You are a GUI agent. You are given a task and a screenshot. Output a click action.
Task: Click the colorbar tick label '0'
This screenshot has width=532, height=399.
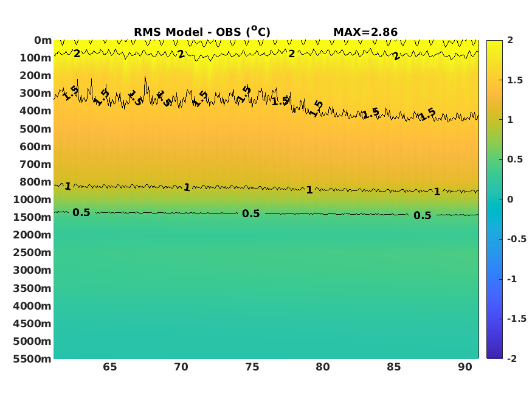510,199
